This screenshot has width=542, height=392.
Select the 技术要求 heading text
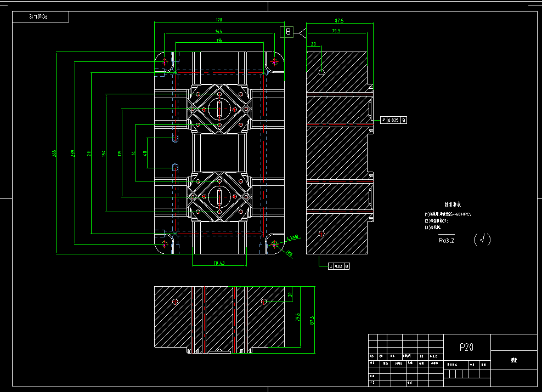point(453,204)
